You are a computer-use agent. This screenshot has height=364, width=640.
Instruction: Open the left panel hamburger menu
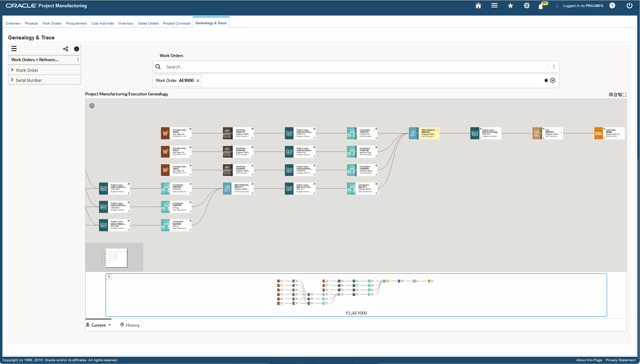click(x=14, y=49)
